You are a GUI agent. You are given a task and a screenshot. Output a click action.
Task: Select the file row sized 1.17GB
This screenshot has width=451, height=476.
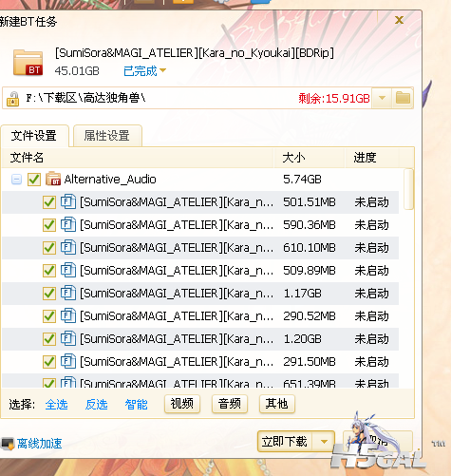(200, 294)
